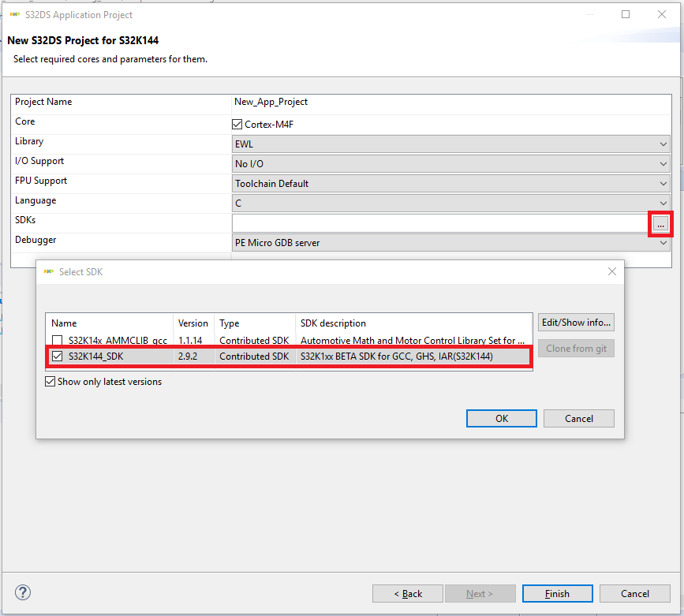Viewport: 684px width, 616px height.
Task: Click the Automotive Math and Motor Control description
Action: (413, 340)
